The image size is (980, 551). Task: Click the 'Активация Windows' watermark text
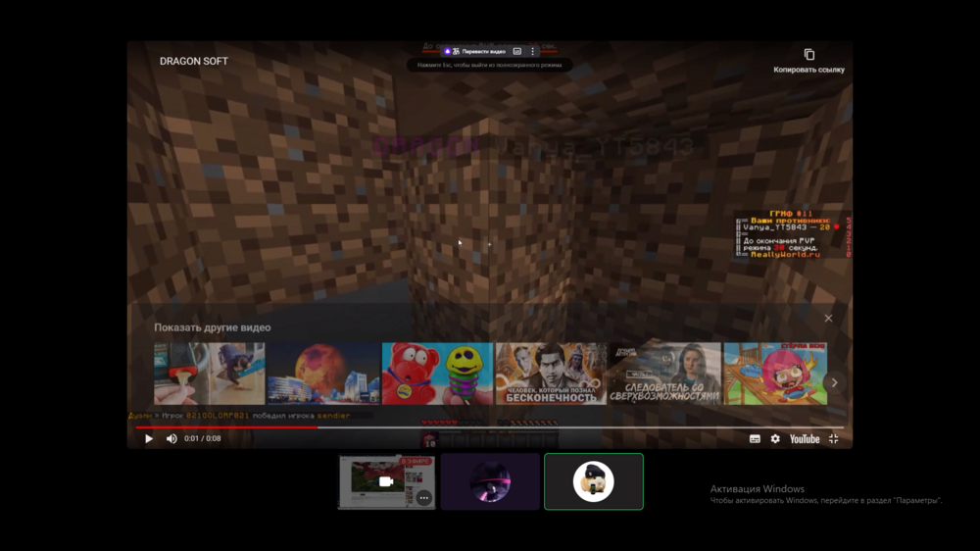(757, 489)
